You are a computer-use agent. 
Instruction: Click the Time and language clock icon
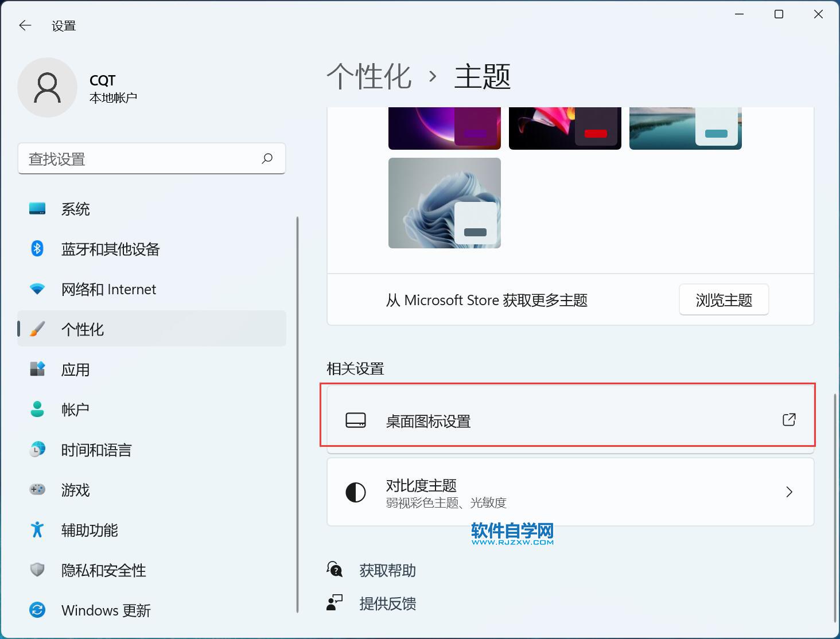tap(37, 450)
